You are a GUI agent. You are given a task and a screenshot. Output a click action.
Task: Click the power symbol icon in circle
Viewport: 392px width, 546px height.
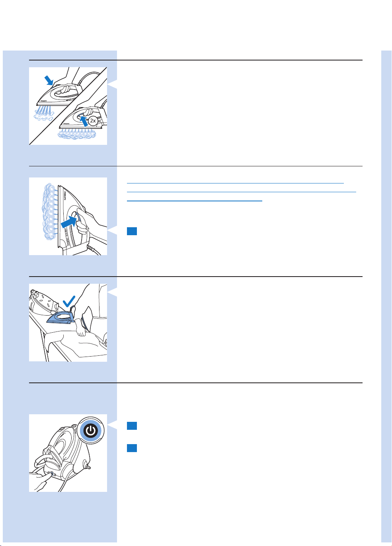pos(91,430)
